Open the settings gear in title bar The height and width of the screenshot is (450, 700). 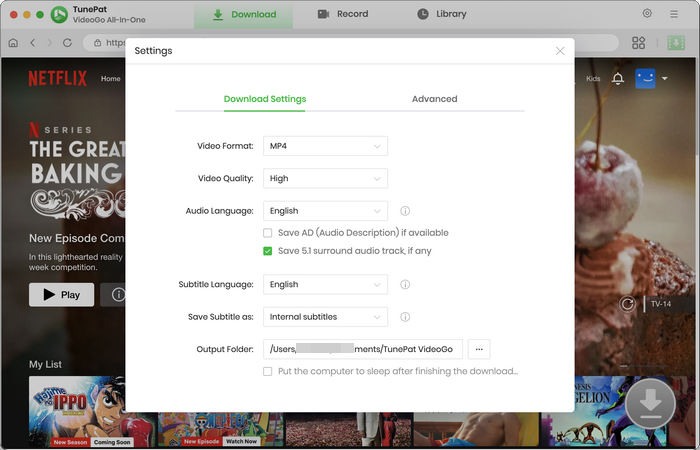647,13
